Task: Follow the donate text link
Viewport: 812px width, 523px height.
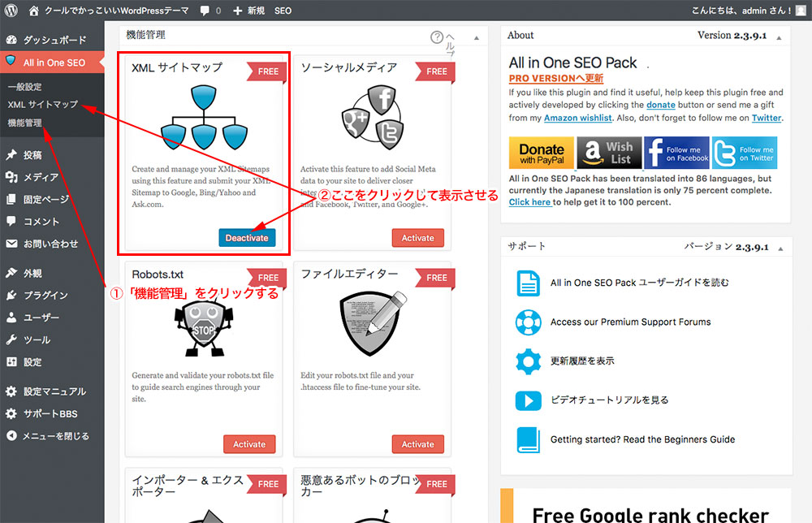Action: 661,105
